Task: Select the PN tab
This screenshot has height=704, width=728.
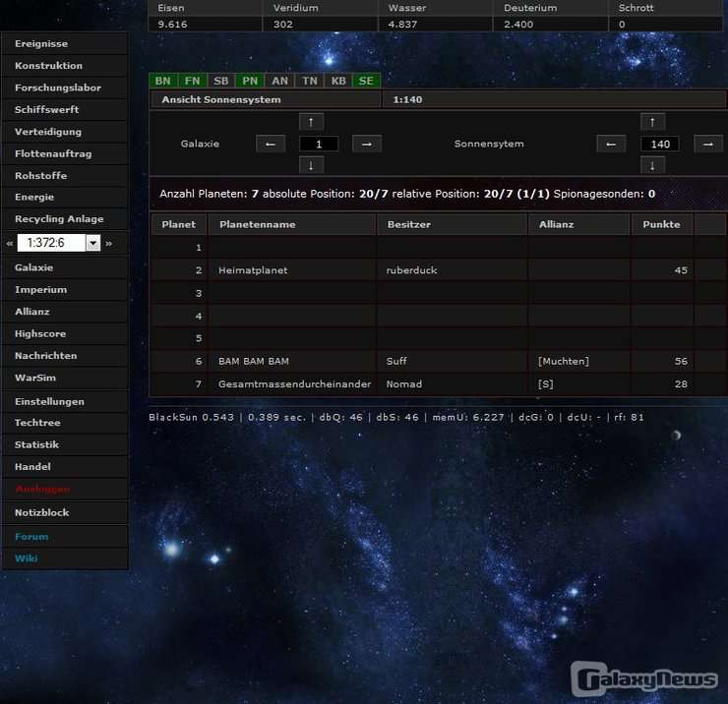Action: (x=250, y=81)
